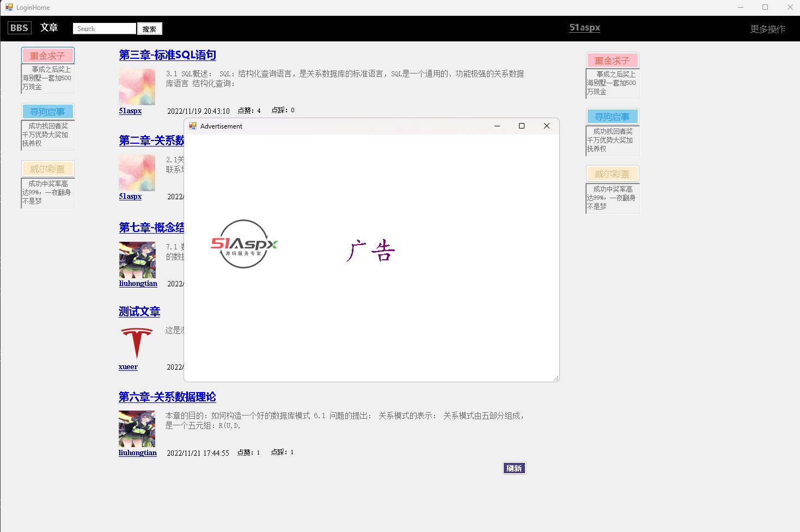Click right 重金求子 description text box
Screen dimensions: 800x532
click(612, 83)
